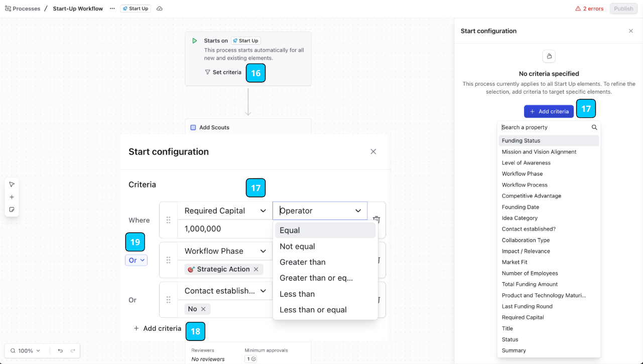The width and height of the screenshot is (643, 364).
Task: Select Less than operator option
Action: (325, 294)
